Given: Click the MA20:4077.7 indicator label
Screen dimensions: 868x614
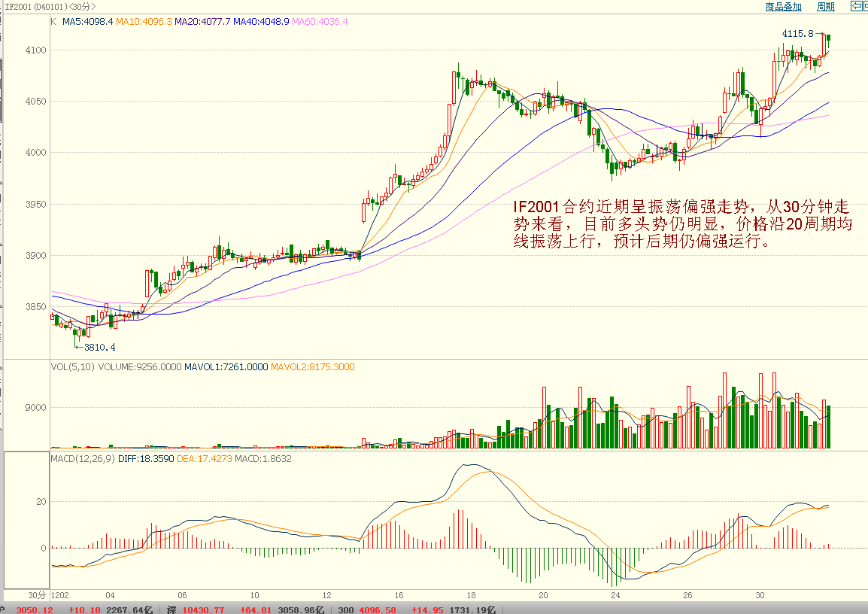Looking at the screenshot, I should click(202, 22).
